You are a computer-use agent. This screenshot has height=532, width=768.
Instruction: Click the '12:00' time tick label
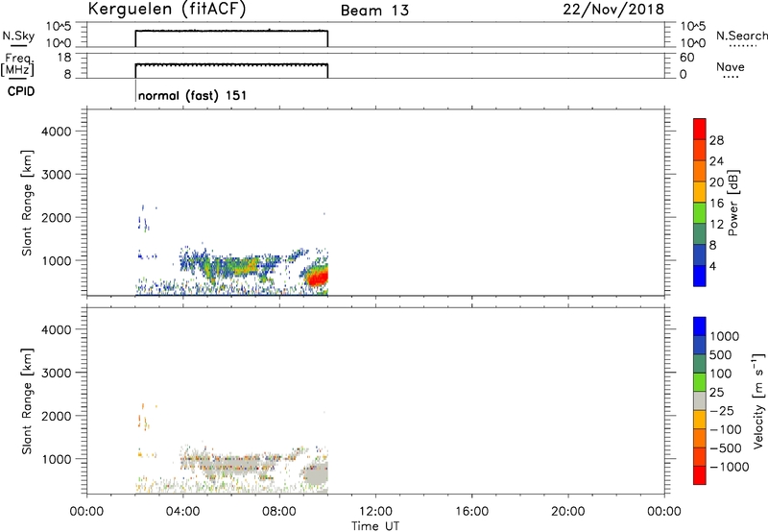pos(375,512)
